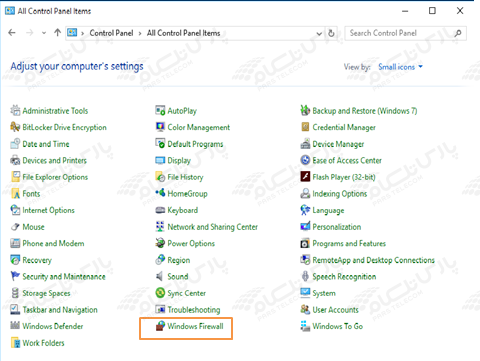Open the Region link
The height and width of the screenshot is (361, 480).
179,260
